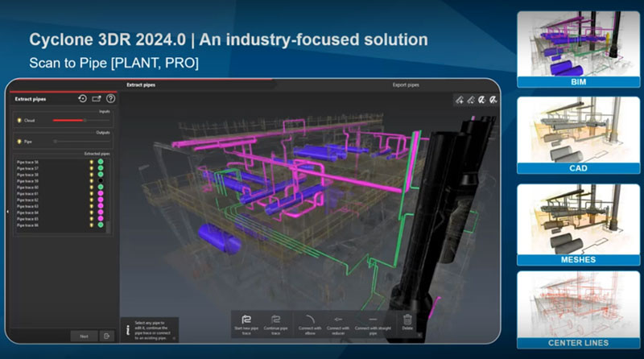This screenshot has height=359, width=644.
Task: Open the magenta color swatch for Pipe trace 64
Action: (100, 213)
